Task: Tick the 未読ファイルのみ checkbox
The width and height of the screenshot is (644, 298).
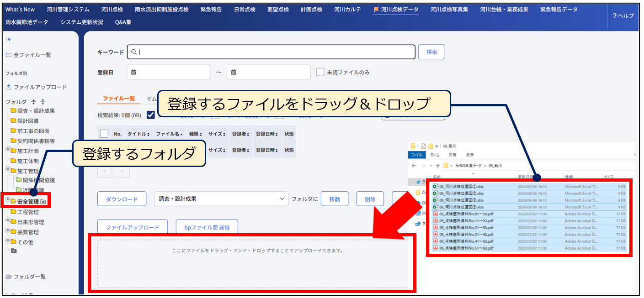Action: pyautogui.click(x=320, y=72)
